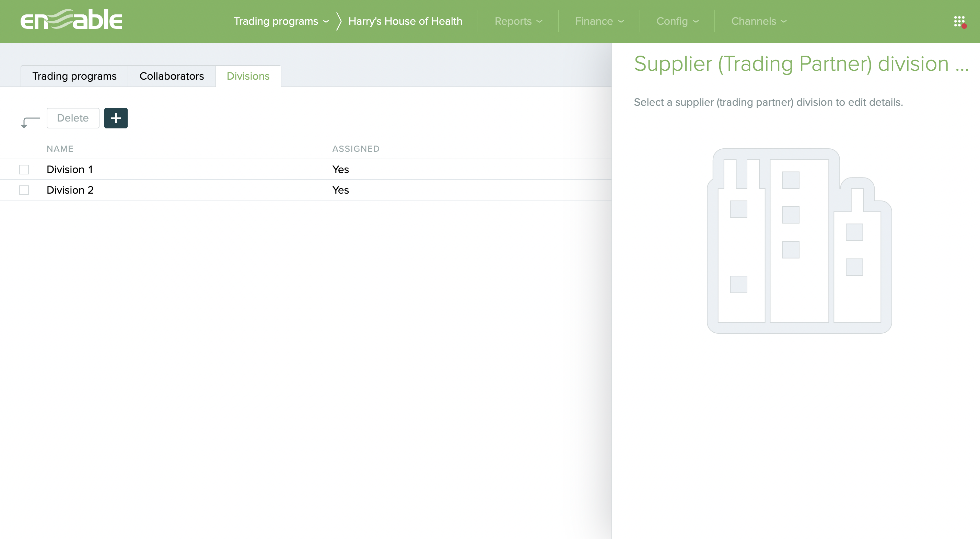The height and width of the screenshot is (539, 980).
Task: Check the Division 1 checkbox
Action: pyautogui.click(x=24, y=169)
